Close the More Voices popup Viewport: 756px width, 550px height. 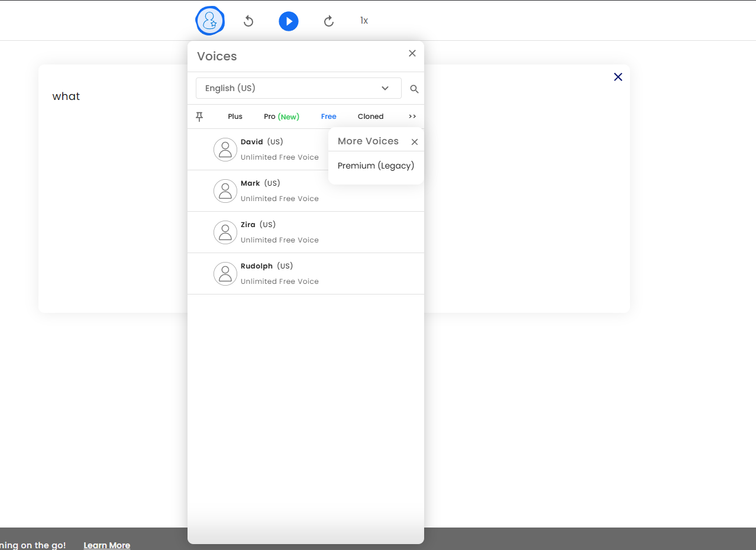415,142
